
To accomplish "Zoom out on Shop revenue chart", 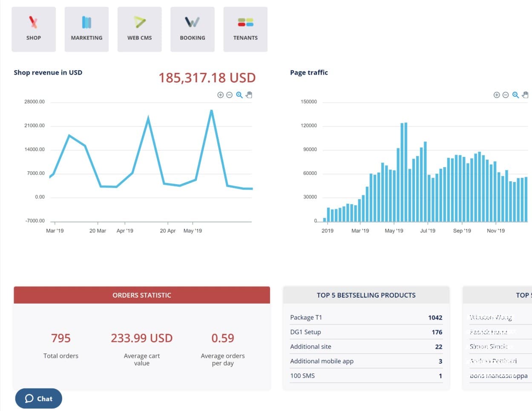I will point(229,95).
